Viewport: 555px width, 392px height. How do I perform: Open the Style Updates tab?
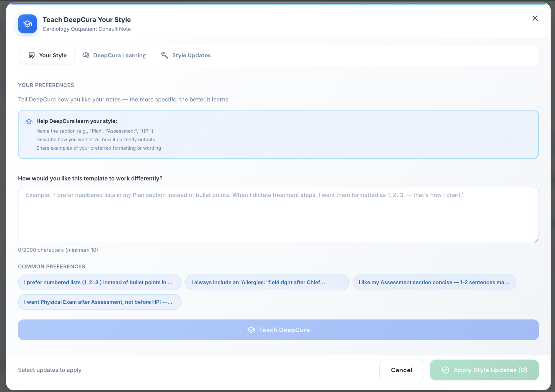[186, 55]
